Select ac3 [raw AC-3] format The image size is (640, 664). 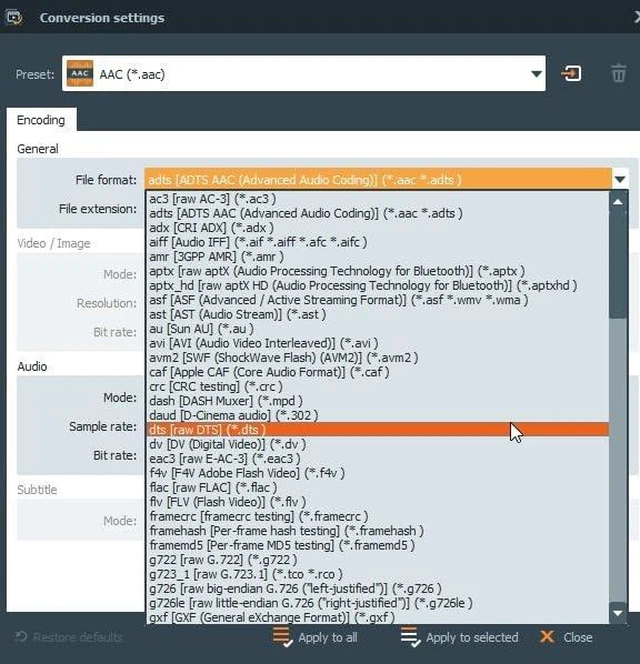tap(377, 199)
